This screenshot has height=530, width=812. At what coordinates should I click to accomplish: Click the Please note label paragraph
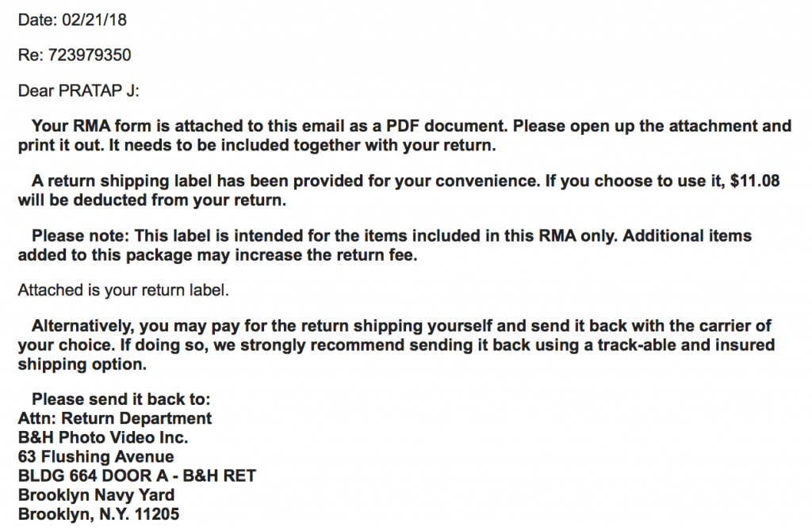click(385, 246)
